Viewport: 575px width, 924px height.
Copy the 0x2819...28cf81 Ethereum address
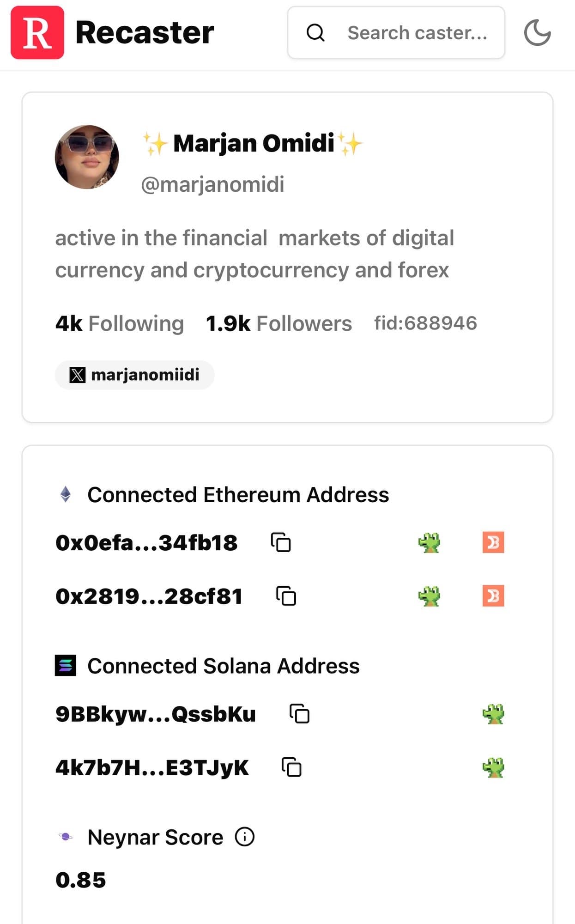tap(286, 596)
